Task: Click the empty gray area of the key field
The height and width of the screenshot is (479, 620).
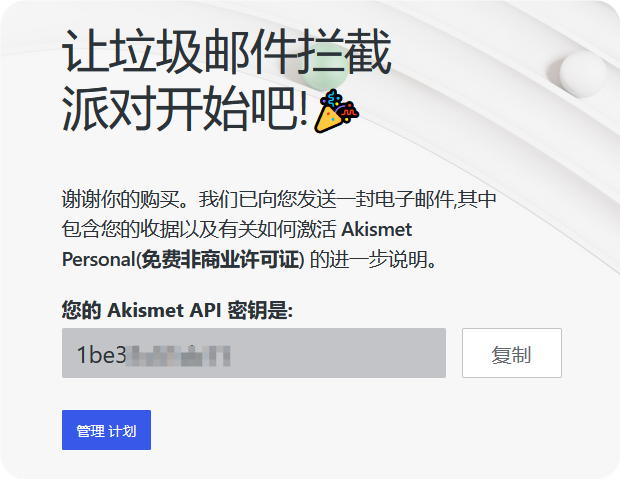Action: 338,353
